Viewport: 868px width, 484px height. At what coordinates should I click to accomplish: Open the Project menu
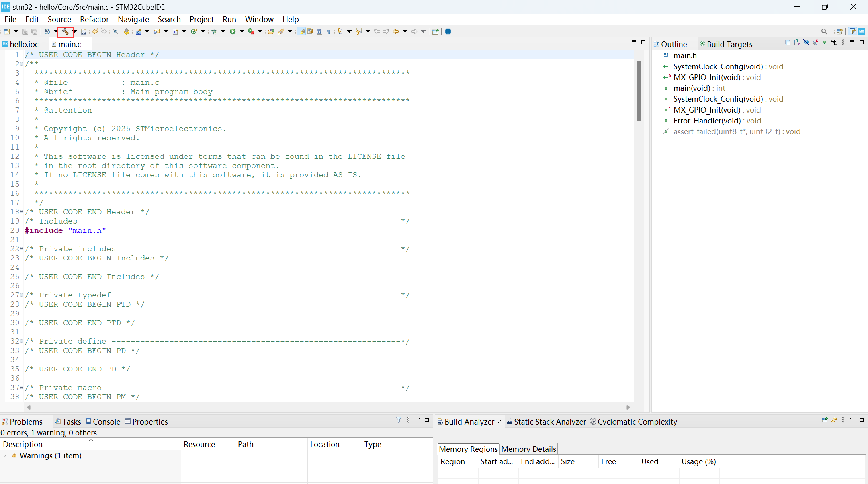click(201, 19)
